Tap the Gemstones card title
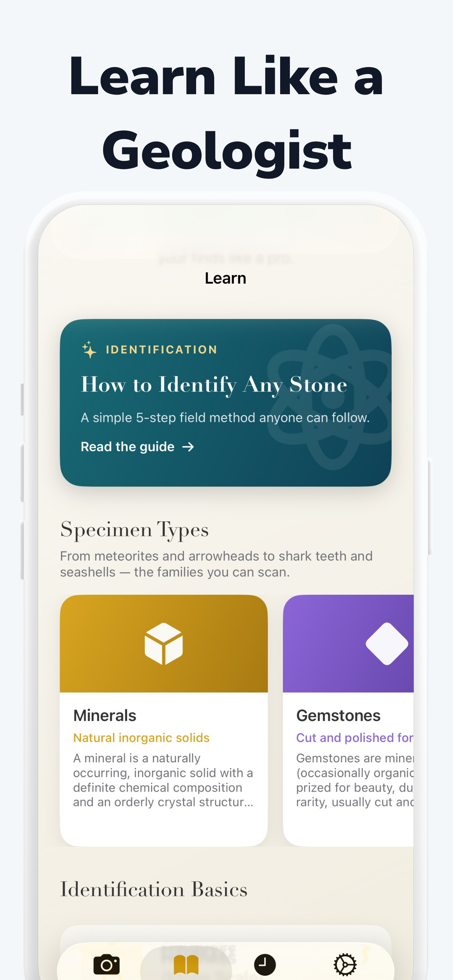The image size is (453, 980). click(x=338, y=716)
